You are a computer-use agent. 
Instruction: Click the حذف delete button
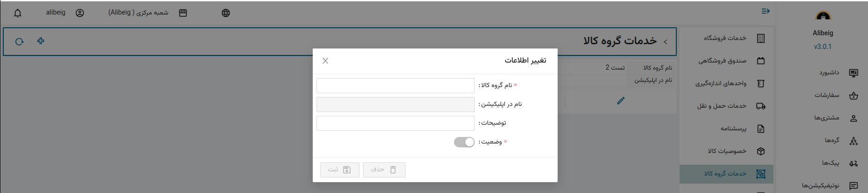point(384,170)
